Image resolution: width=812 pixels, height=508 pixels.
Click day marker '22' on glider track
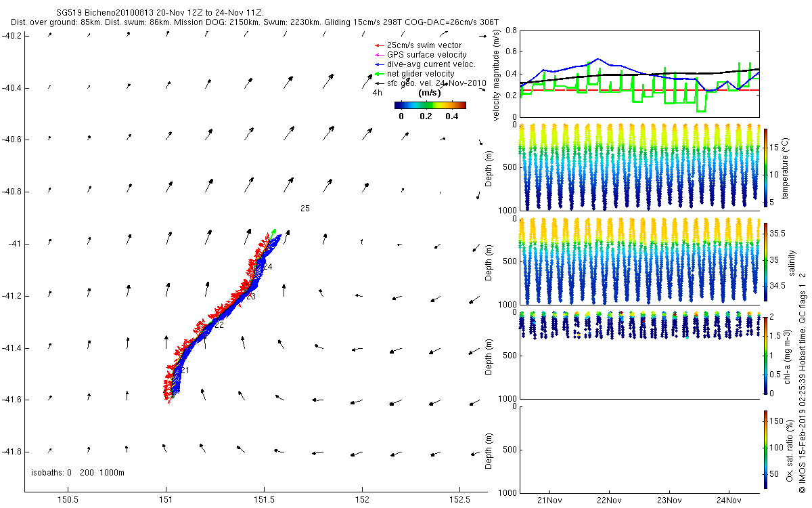tap(219, 325)
